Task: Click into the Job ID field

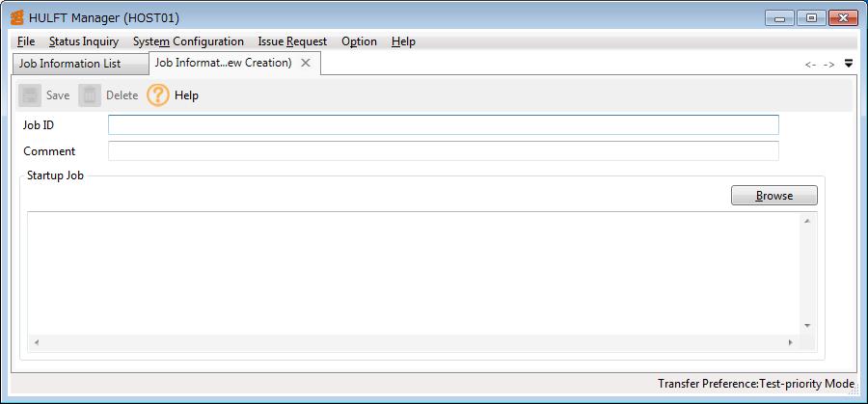Action: point(444,124)
